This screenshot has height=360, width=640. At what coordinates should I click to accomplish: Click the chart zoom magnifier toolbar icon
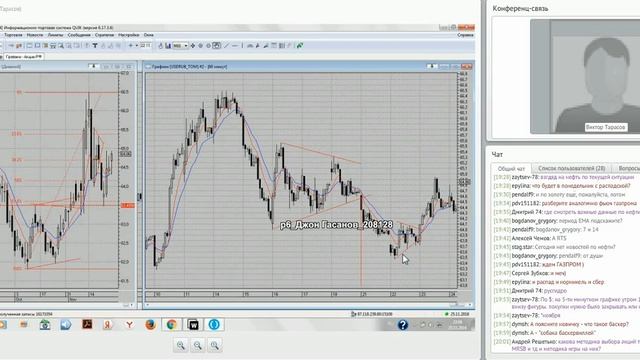61,45
